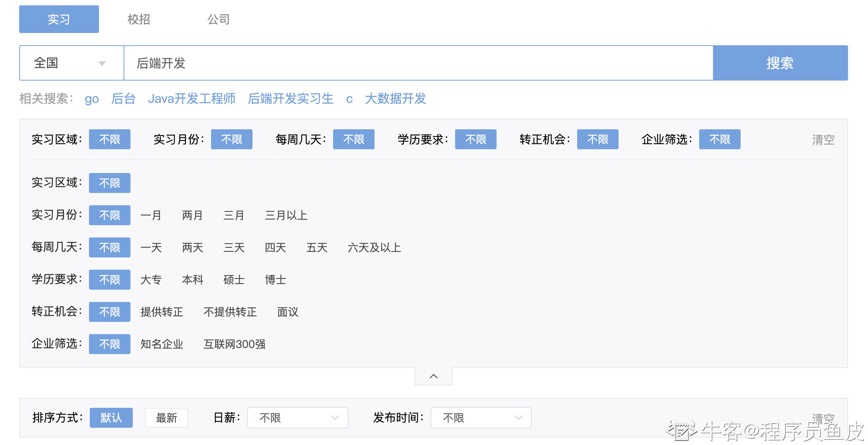This screenshot has width=868, height=445.
Task: Expand the 日薪 salary dropdown
Action: [x=297, y=418]
